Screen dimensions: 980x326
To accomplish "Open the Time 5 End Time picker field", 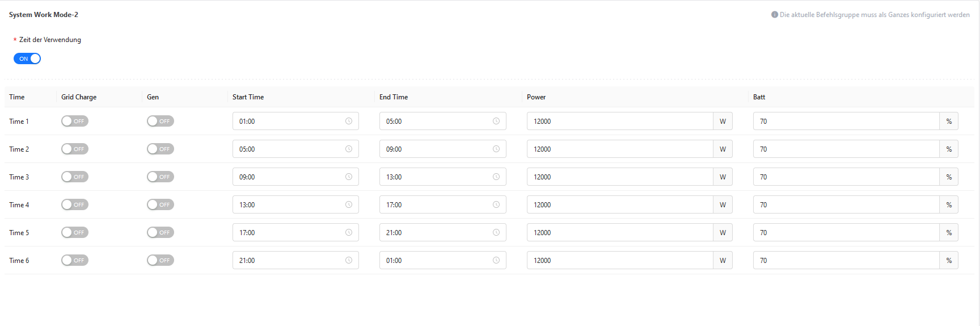I will (x=443, y=232).
